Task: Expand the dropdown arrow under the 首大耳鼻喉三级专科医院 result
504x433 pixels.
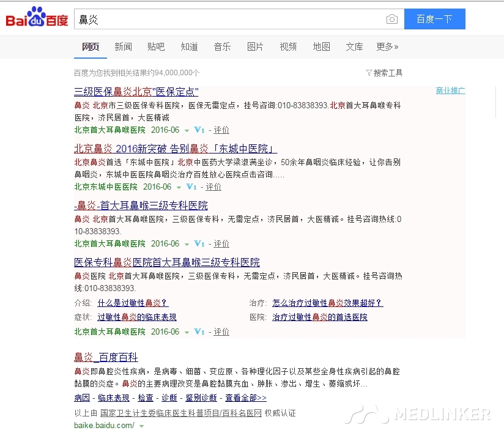Action: [x=187, y=244]
